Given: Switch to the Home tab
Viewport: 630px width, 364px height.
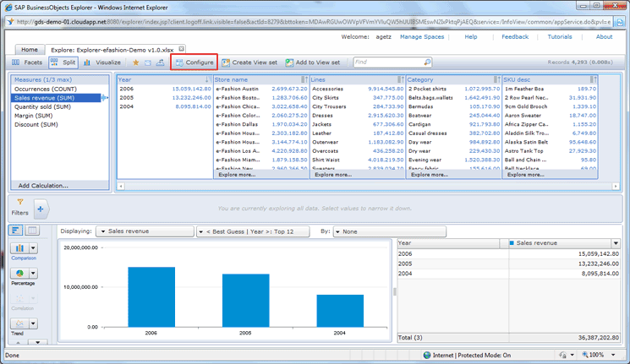Looking at the screenshot, I should [30, 49].
